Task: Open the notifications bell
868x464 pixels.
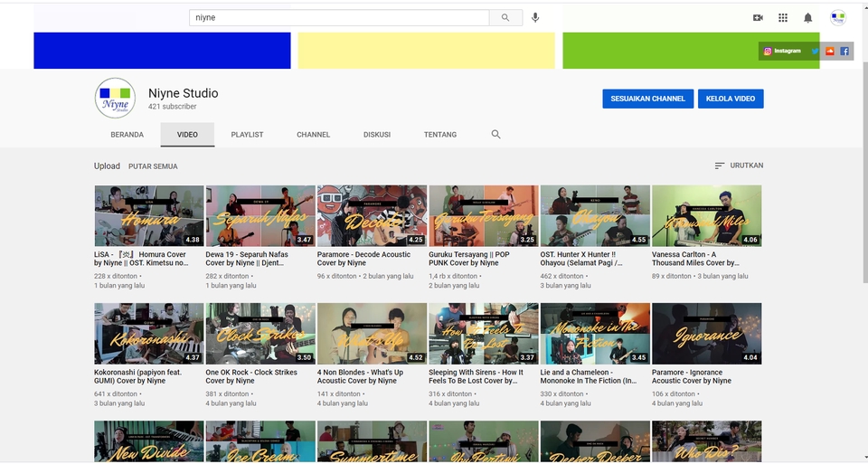Action: click(807, 18)
